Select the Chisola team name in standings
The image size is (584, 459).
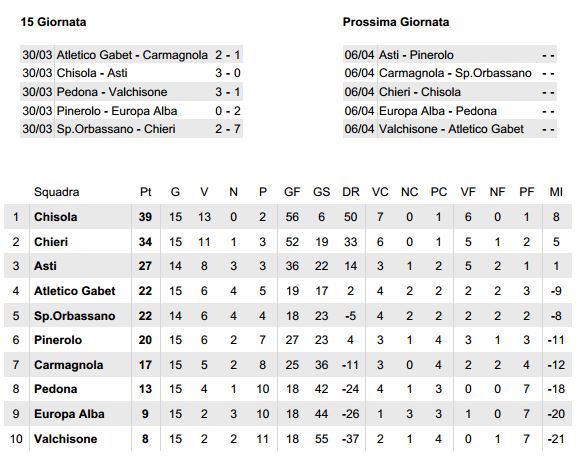(x=55, y=217)
